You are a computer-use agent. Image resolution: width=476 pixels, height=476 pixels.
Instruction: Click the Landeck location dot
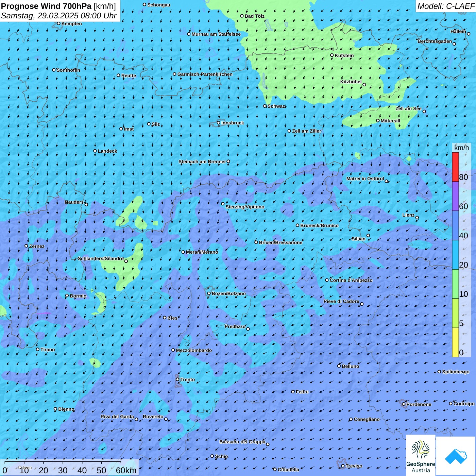95,151
